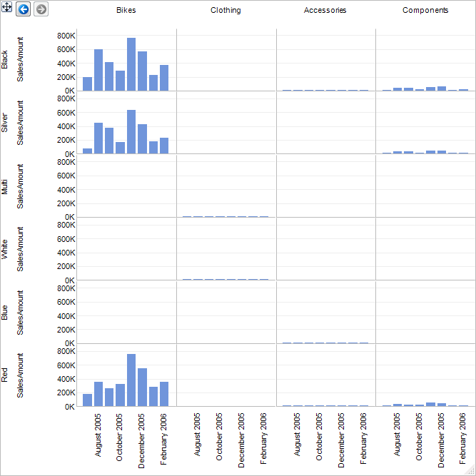Click the August 2005 label under Bikes
Screen dimensions: 476x476
[98, 435]
